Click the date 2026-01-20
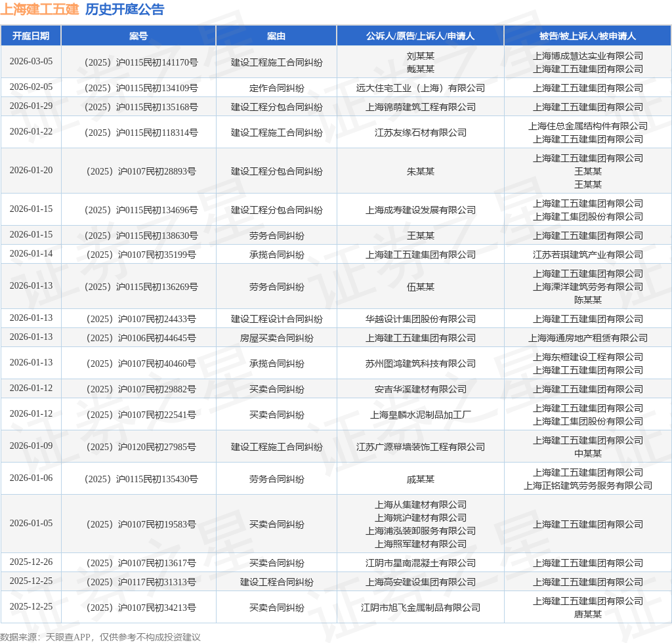Image resolution: width=672 pixels, height=643 pixels. tap(31, 170)
